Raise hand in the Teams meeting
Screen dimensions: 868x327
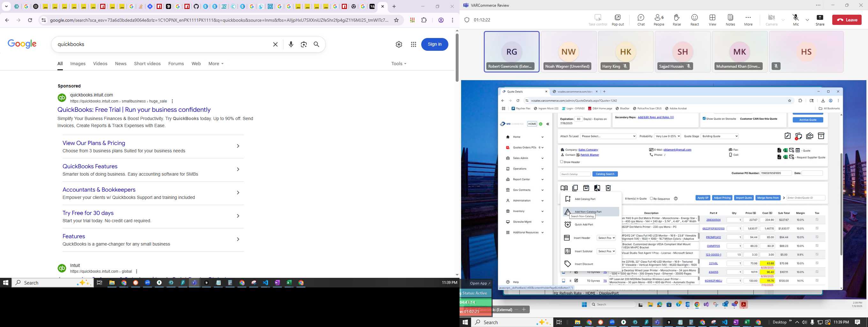pyautogui.click(x=677, y=20)
